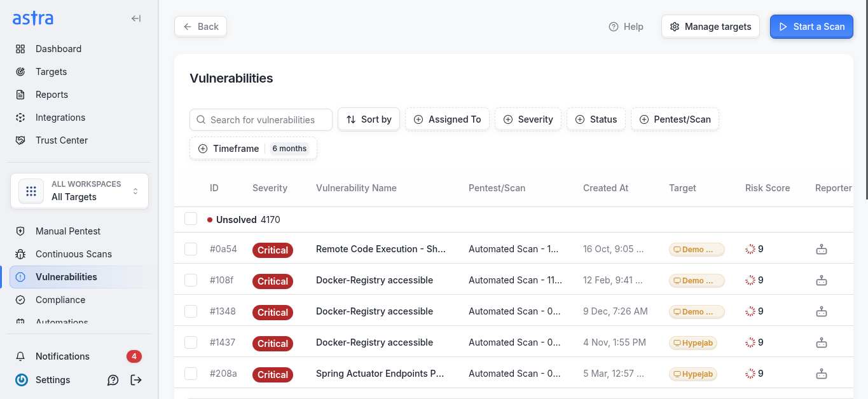Select all Unsolved vulnerabilities checkbox

(x=191, y=219)
